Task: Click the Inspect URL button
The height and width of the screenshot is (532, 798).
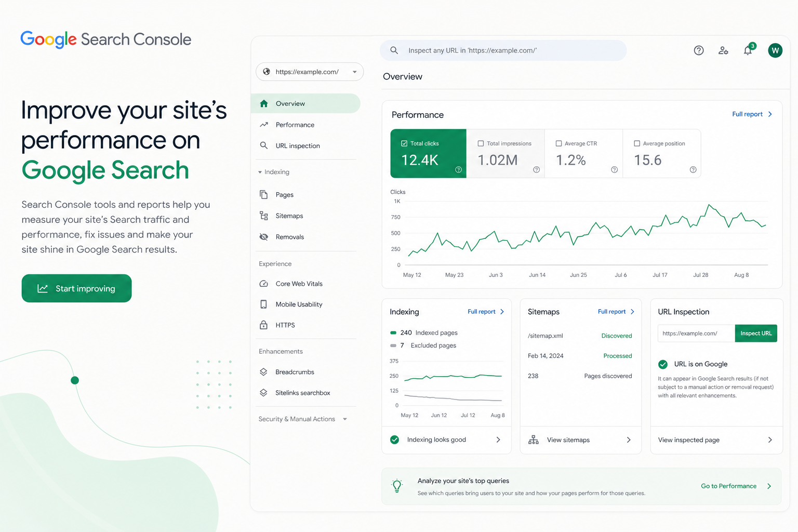Action: pyautogui.click(x=756, y=334)
